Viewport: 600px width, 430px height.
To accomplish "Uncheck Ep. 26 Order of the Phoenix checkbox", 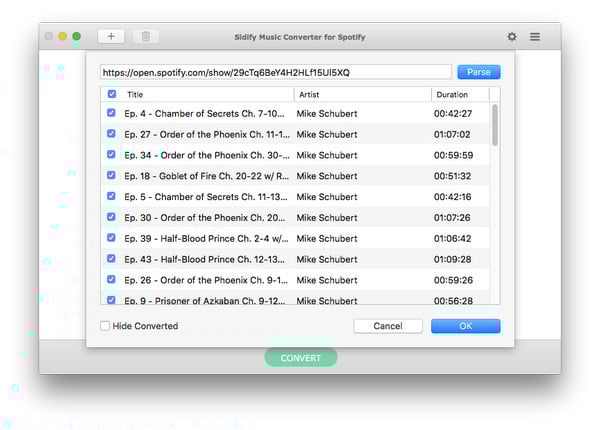I will 111,279.
